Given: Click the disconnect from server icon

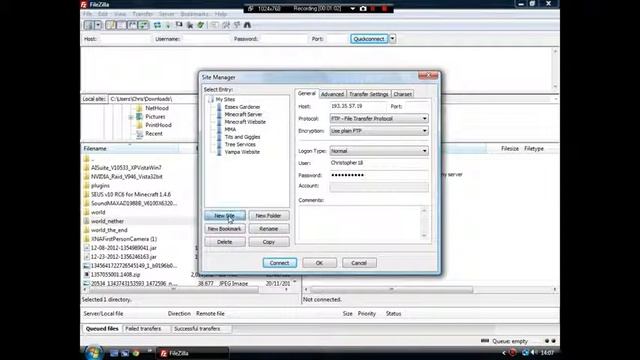Looking at the screenshot, I should point(190,25).
